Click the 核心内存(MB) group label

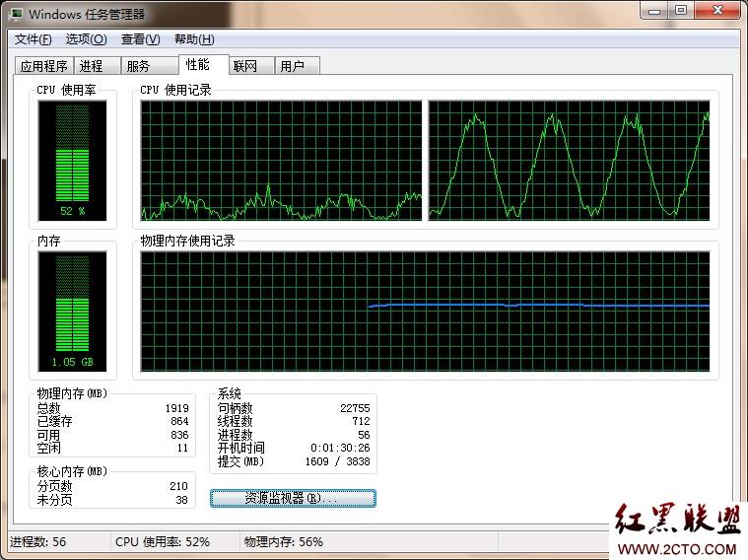(73, 471)
